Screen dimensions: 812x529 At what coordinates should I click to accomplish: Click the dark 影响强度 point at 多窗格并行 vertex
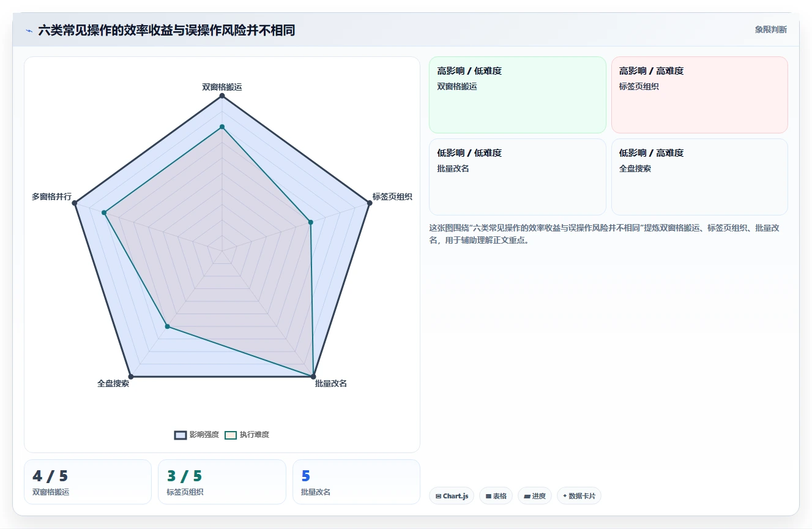click(x=75, y=203)
